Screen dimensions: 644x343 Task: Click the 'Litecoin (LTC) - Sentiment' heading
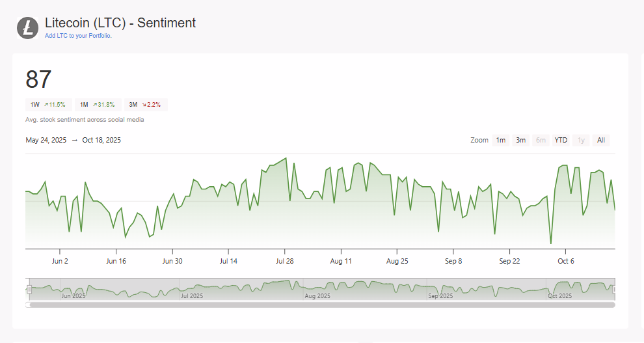[120, 23]
